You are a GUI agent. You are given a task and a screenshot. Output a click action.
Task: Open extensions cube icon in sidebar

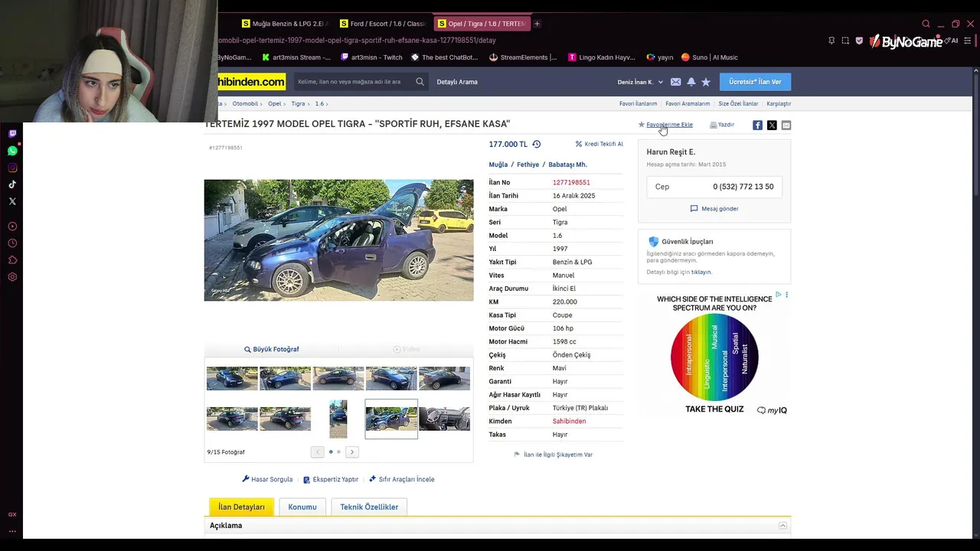(x=12, y=260)
